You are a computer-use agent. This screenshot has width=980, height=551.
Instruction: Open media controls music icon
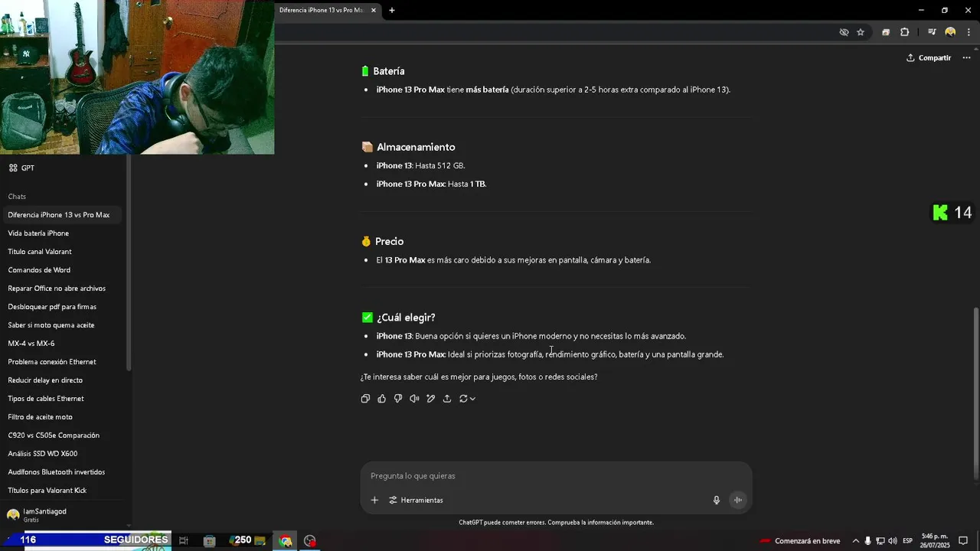pos(932,32)
